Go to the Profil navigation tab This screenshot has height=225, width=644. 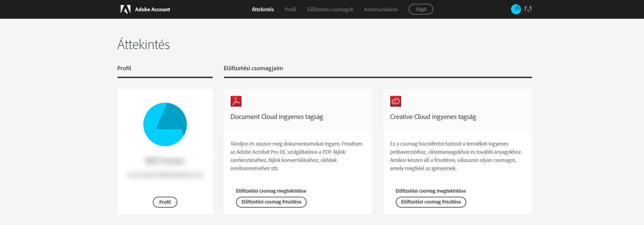click(x=291, y=10)
